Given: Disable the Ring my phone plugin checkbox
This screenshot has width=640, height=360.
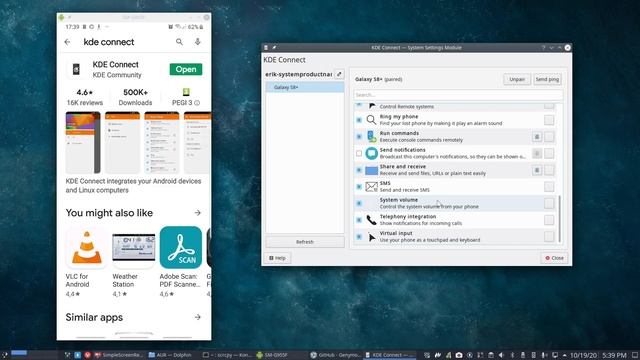Looking at the screenshot, I should click(x=359, y=120).
